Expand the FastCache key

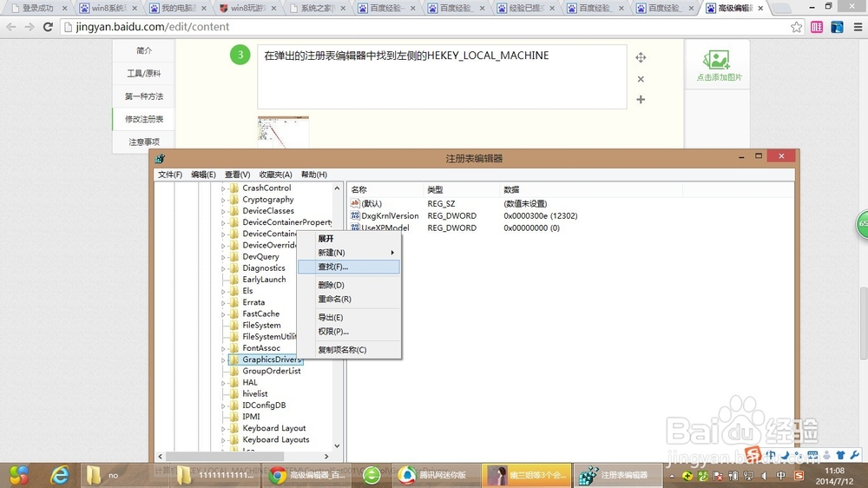223,314
